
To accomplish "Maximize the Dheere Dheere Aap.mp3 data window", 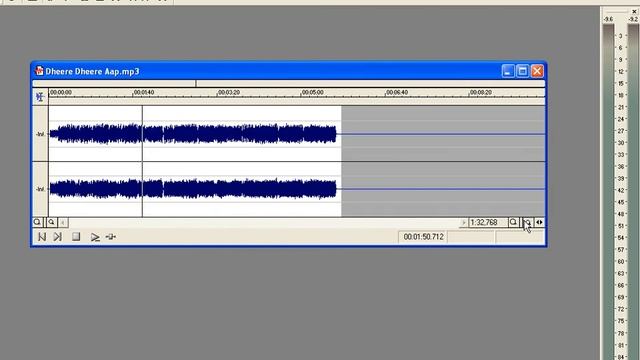I will point(522,71).
